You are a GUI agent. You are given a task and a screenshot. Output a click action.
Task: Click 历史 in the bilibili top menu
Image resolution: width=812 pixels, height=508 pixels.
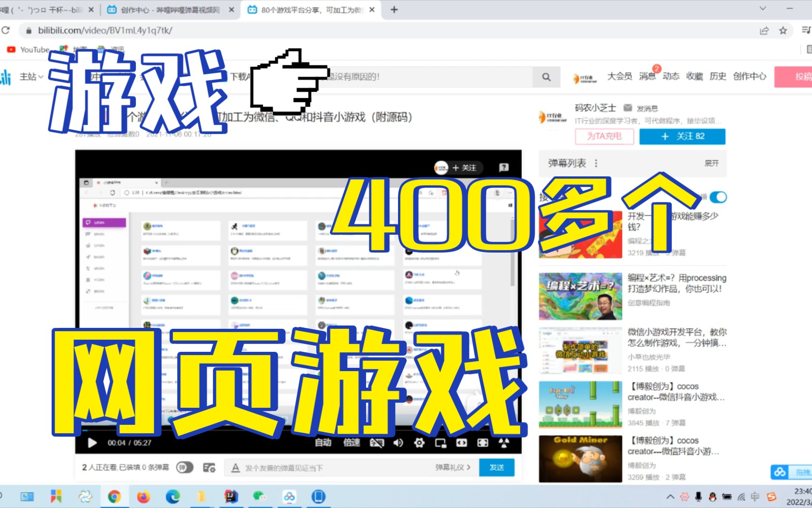point(718,77)
